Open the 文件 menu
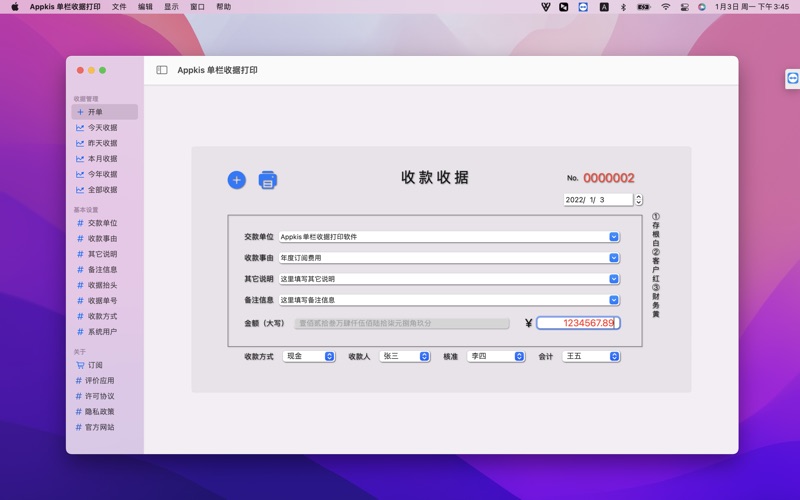This screenshot has width=800, height=500. (119, 7)
